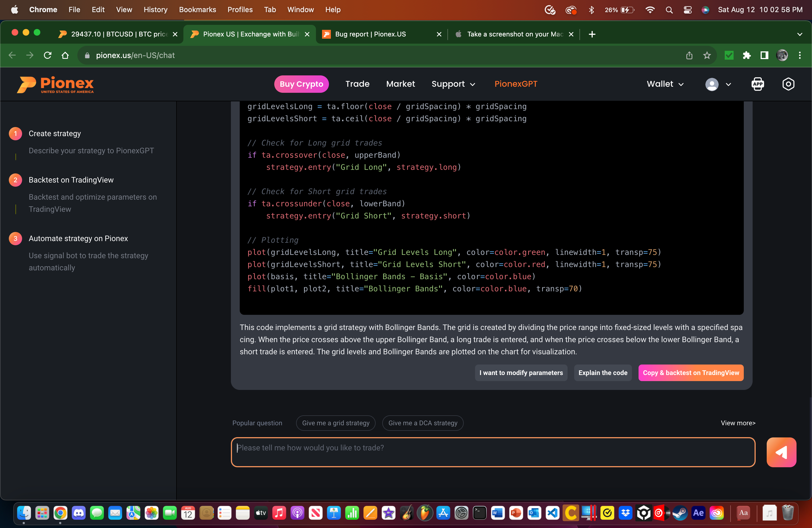
Task: Select the PionexGPT navigation item
Action: point(516,84)
